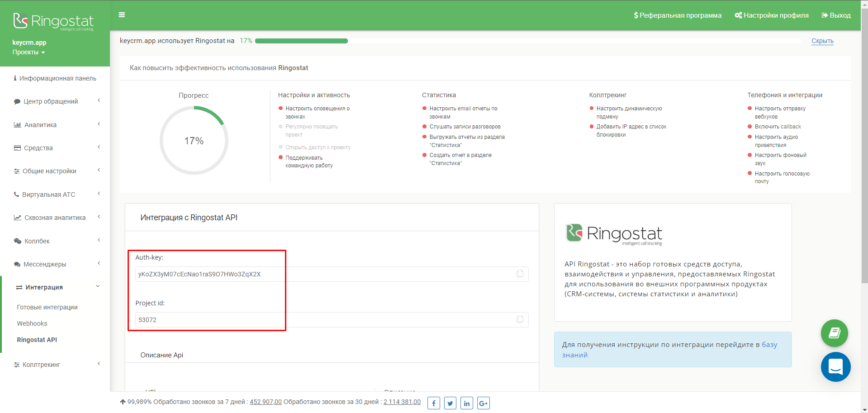Image resolution: width=868 pixels, height=413 pixels.
Task: Open Webhooks submenu item
Action: coord(32,323)
